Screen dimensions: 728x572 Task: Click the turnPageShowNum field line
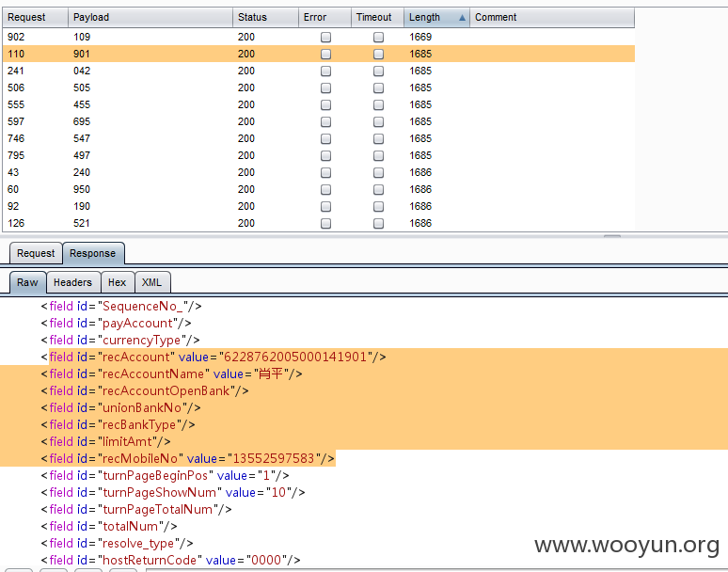pyautogui.click(x=173, y=493)
